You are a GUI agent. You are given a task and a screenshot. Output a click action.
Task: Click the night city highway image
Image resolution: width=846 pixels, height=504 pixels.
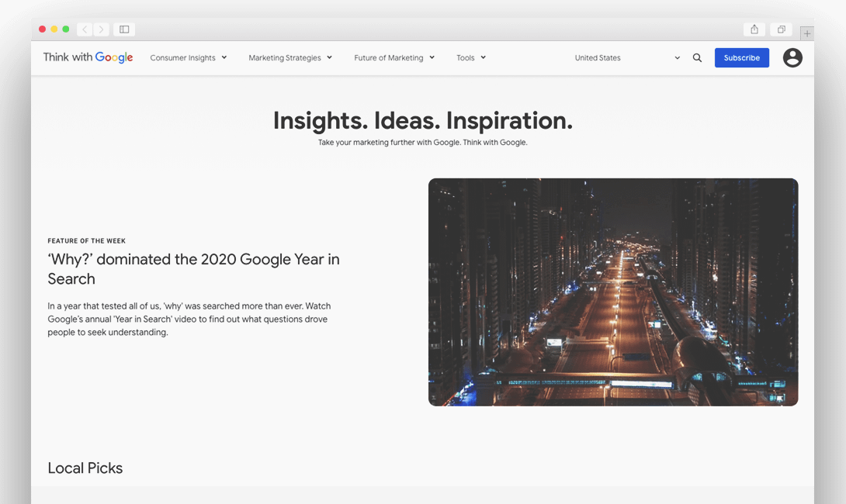[x=613, y=292]
